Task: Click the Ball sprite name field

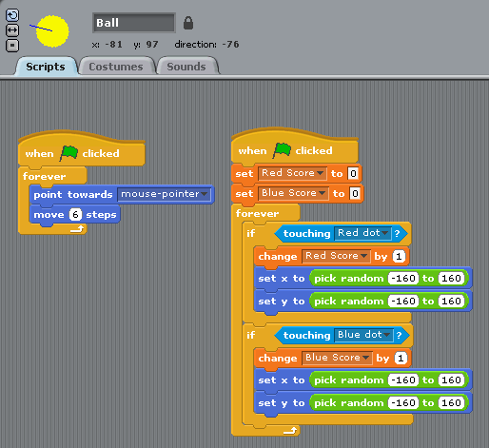Action: (134, 23)
